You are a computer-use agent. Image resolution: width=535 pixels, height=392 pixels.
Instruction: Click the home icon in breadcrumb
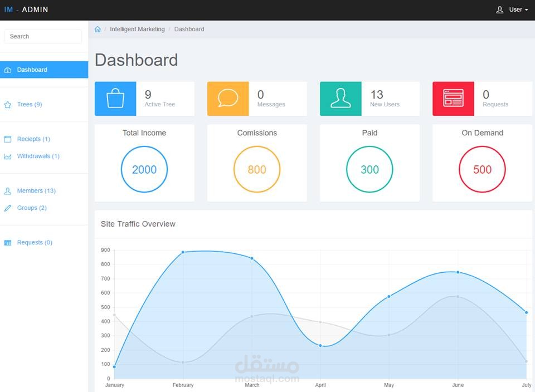pyautogui.click(x=98, y=30)
